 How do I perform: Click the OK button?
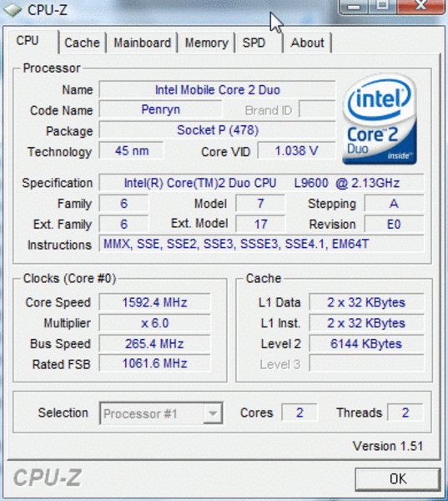point(398,479)
